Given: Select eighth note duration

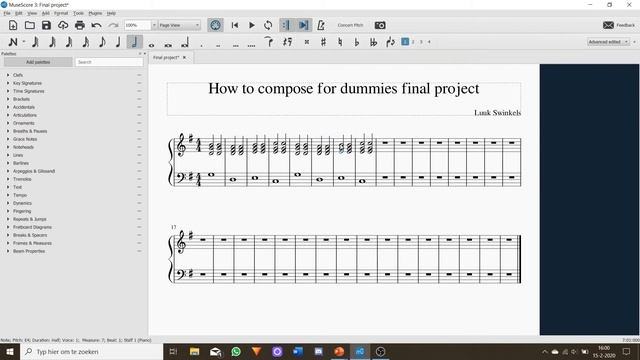Looking at the screenshot, I should click(x=102, y=42).
